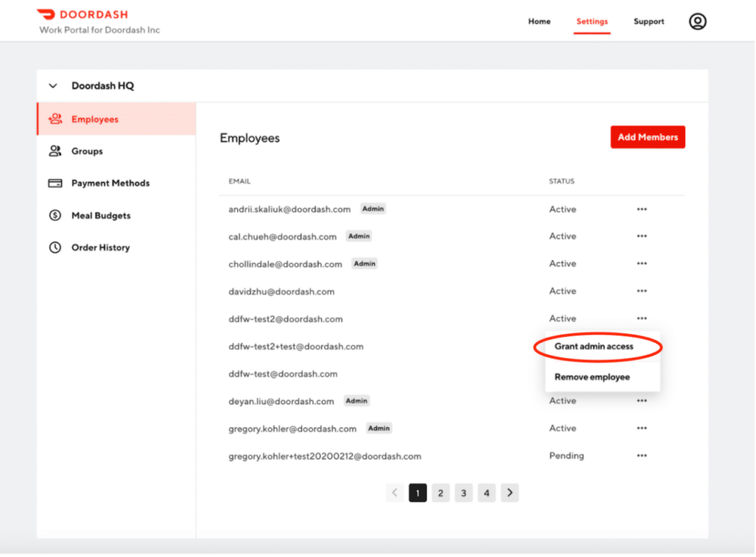This screenshot has width=756, height=557.
Task: Select the Settings tab
Action: (x=592, y=21)
